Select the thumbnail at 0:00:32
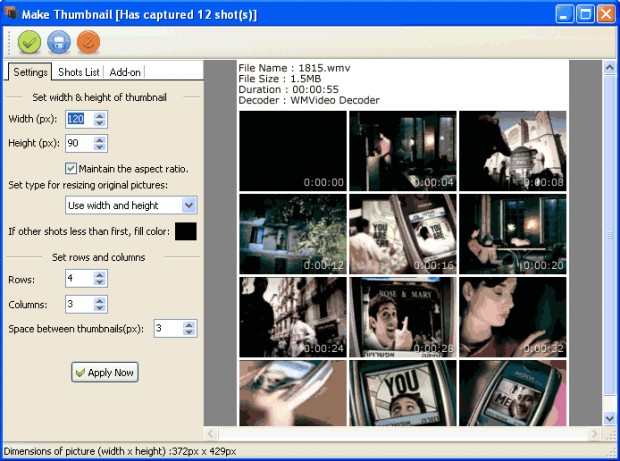The height and width of the screenshot is (461, 620). tap(512, 317)
